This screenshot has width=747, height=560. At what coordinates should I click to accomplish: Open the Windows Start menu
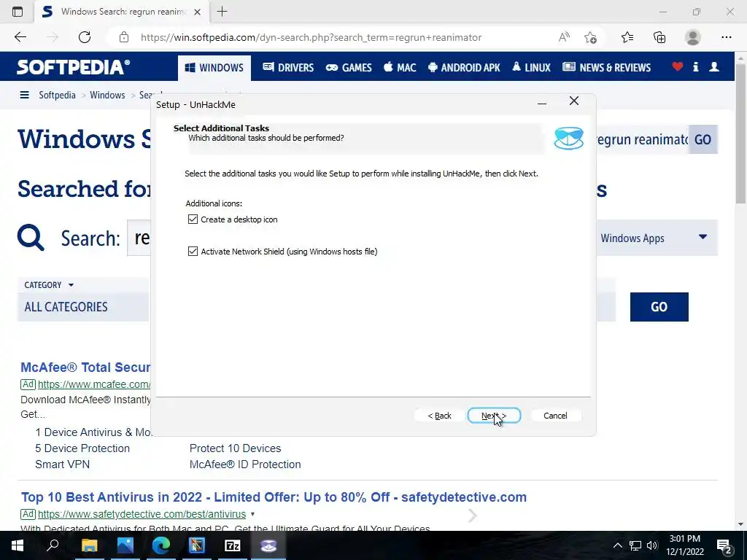(x=18, y=545)
